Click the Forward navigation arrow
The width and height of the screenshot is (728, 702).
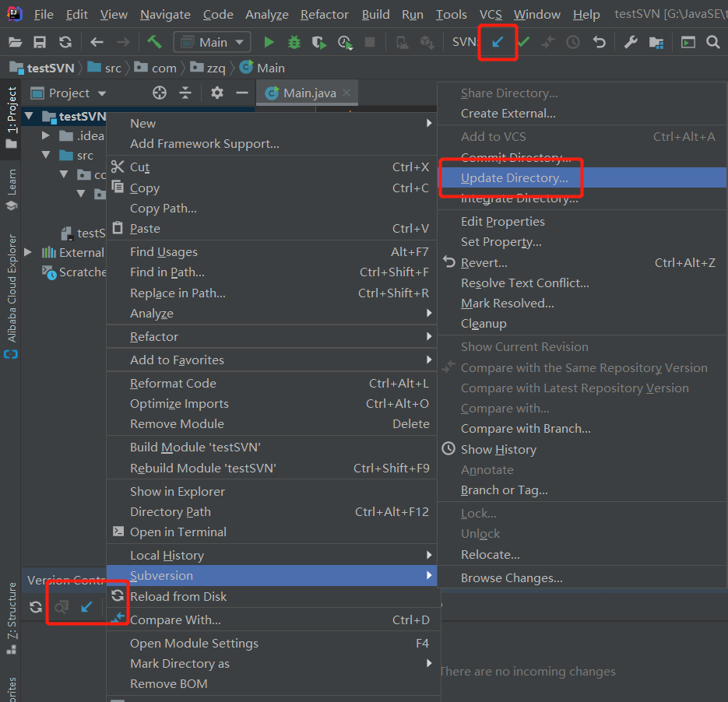[x=123, y=43]
